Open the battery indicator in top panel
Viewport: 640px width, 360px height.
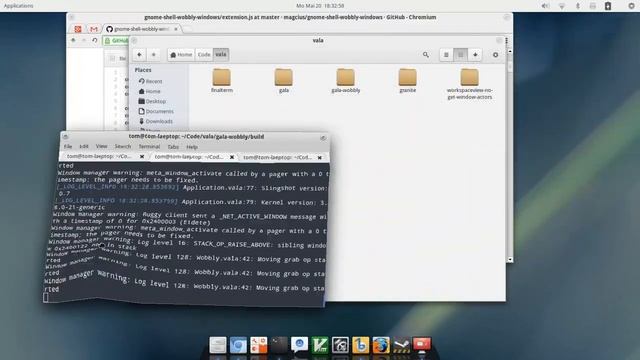[608, 6]
